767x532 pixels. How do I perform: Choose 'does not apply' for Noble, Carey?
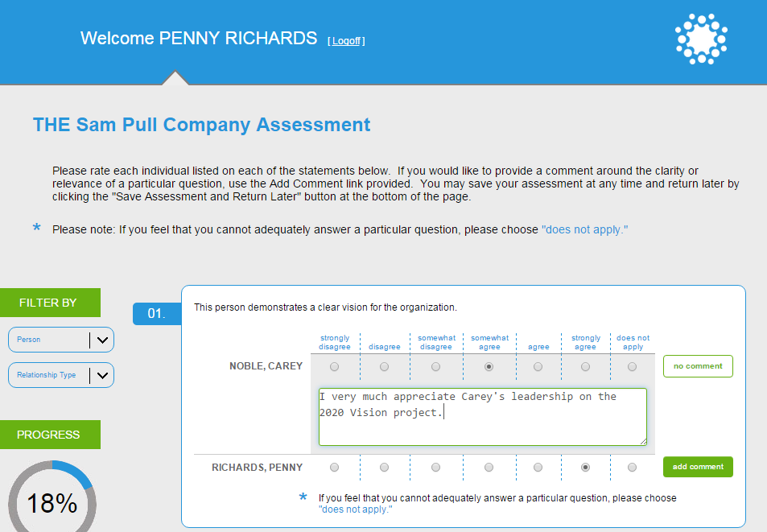(x=633, y=367)
